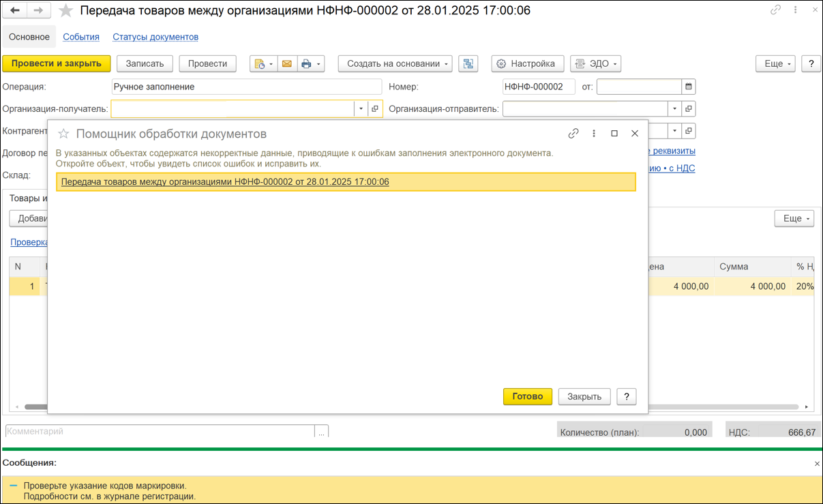The image size is (823, 504).
Task: Send document by email envelope icon
Action: [287, 63]
